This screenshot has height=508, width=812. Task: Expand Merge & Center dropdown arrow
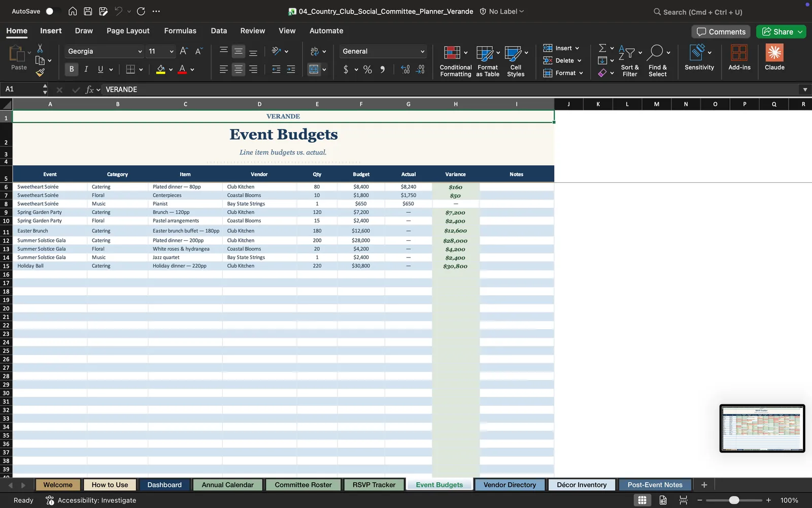pos(324,70)
